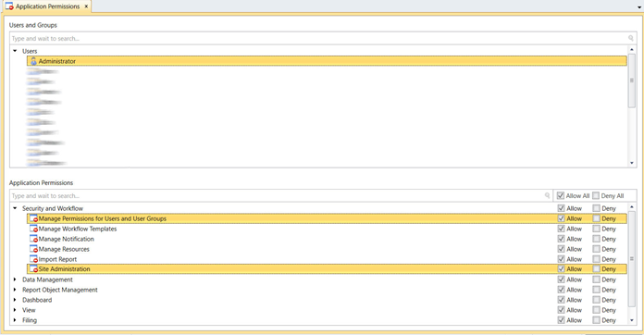Select Manage Notification permission row

click(x=327, y=239)
